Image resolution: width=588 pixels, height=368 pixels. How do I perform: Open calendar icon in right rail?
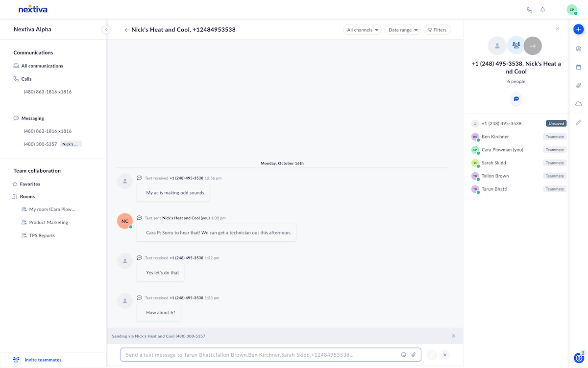pos(579,67)
